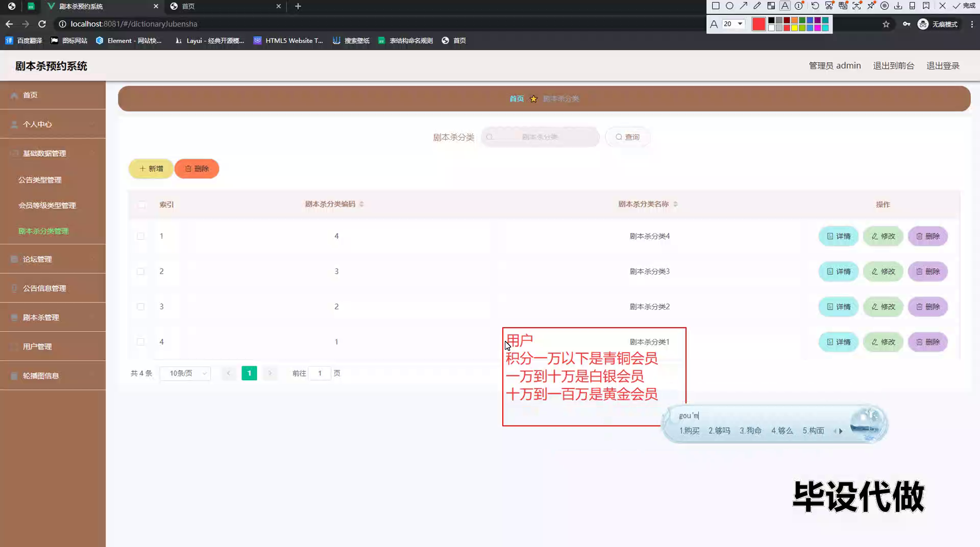Open the browser three-dot menu

972,24
